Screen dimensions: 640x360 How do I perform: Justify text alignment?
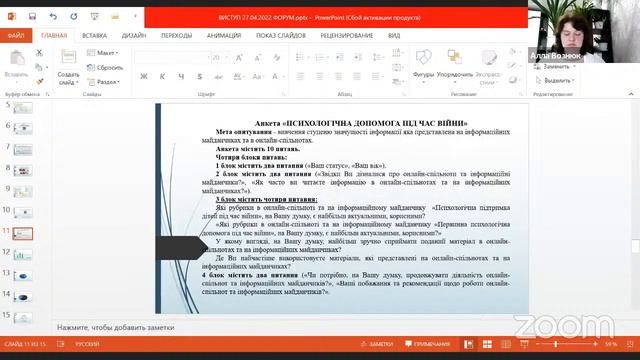[357, 76]
